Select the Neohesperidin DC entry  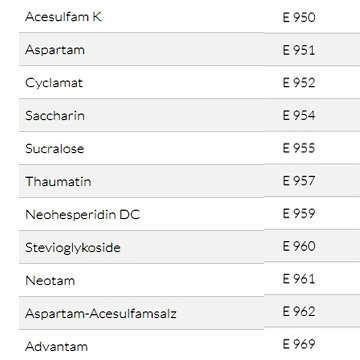pyautogui.click(x=83, y=214)
